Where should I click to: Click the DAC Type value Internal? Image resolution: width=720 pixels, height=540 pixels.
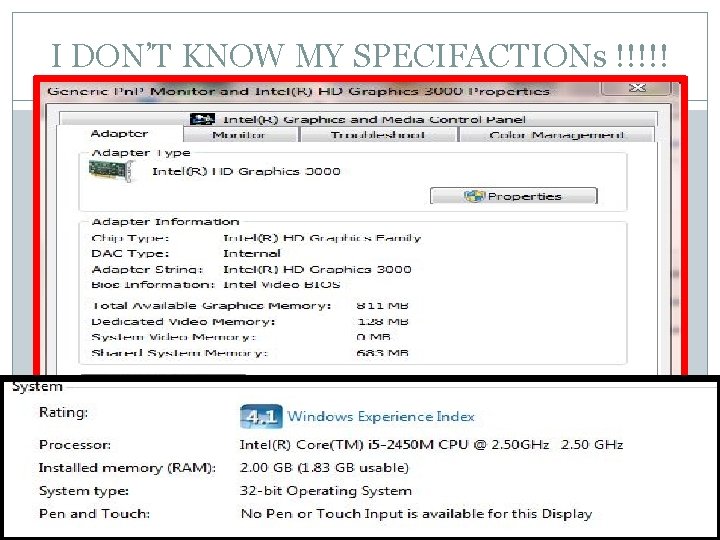tap(252, 253)
